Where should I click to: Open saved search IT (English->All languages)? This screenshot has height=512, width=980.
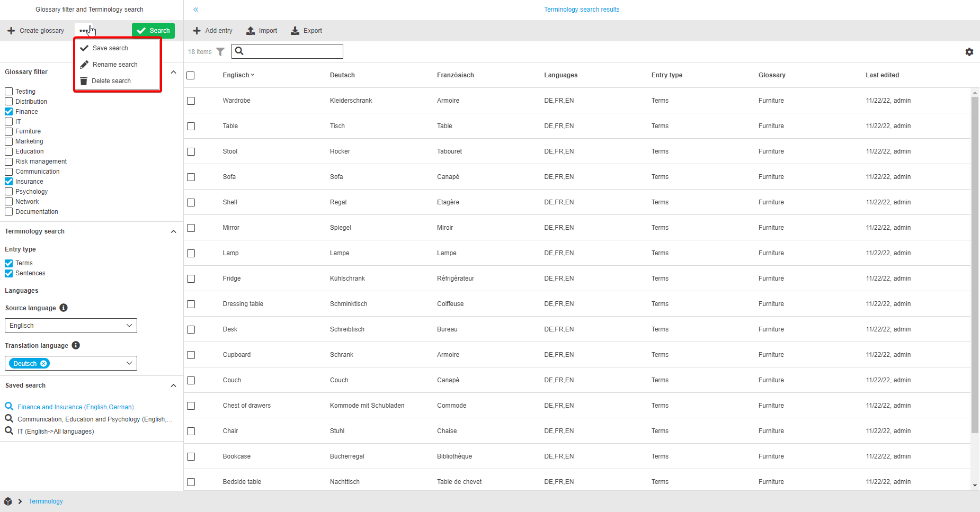coord(56,432)
